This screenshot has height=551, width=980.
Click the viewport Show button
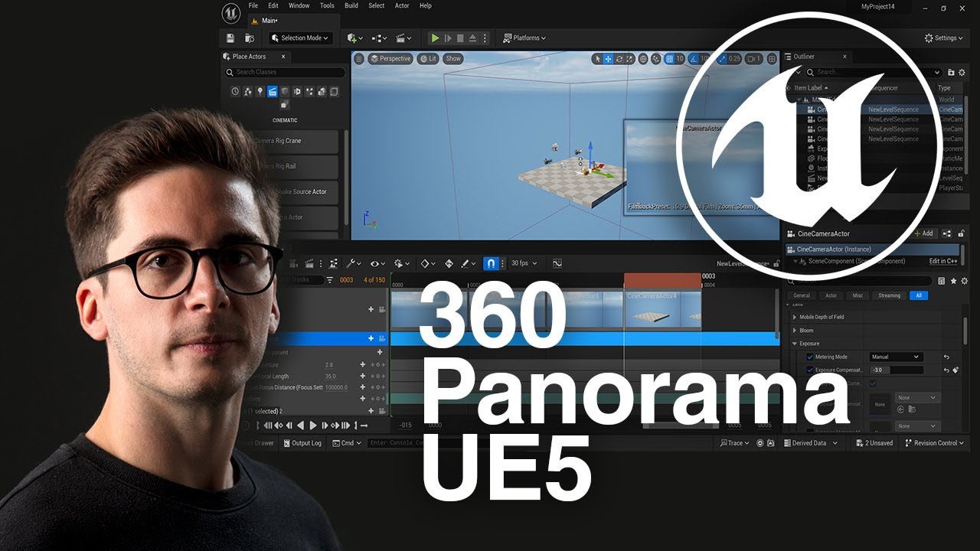click(453, 59)
